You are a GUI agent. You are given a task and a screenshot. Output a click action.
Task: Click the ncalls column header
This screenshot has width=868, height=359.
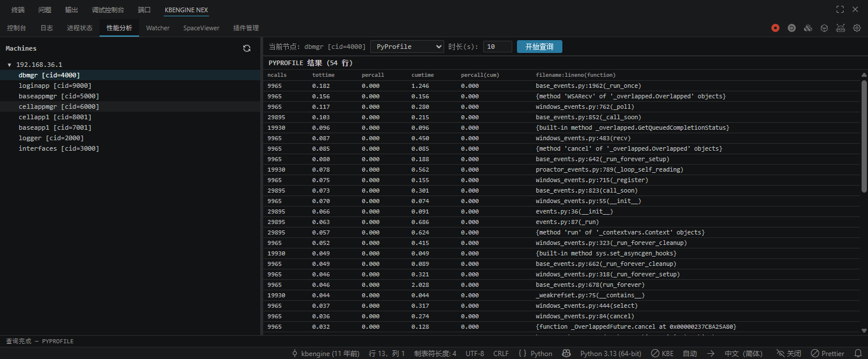click(x=277, y=75)
